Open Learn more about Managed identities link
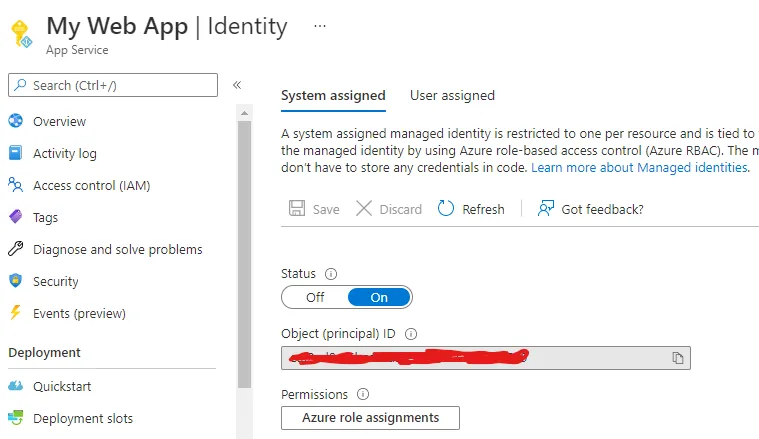The image size is (759, 439). click(640, 167)
